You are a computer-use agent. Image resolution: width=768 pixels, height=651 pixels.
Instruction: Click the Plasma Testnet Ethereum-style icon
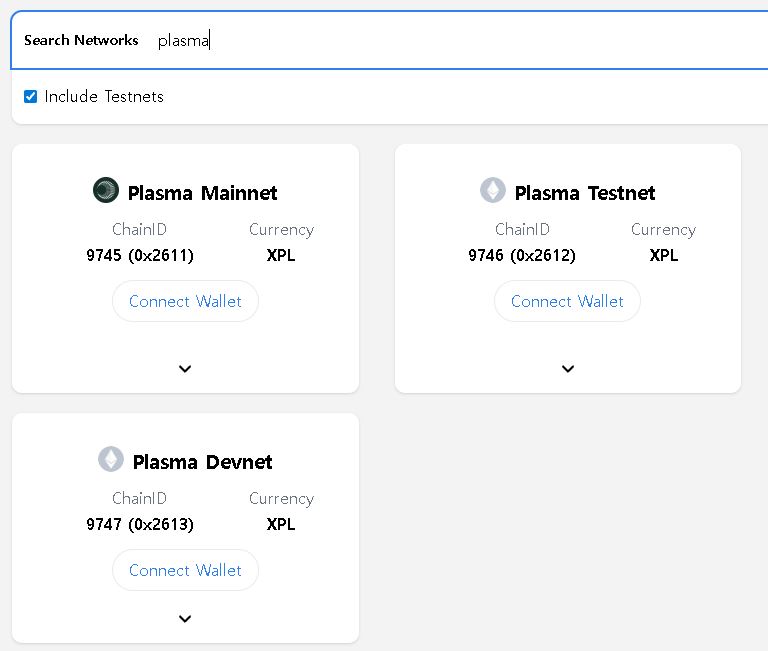[x=493, y=190]
